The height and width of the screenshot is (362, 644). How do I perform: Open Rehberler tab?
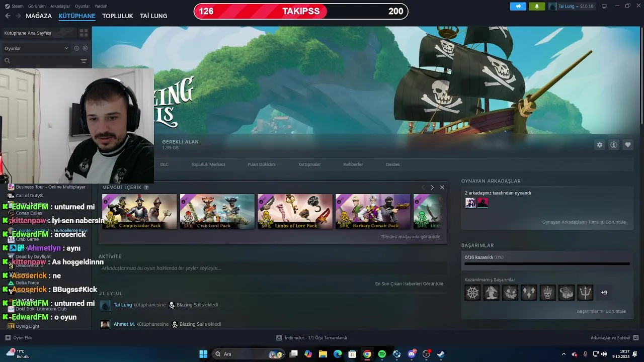pos(353,164)
